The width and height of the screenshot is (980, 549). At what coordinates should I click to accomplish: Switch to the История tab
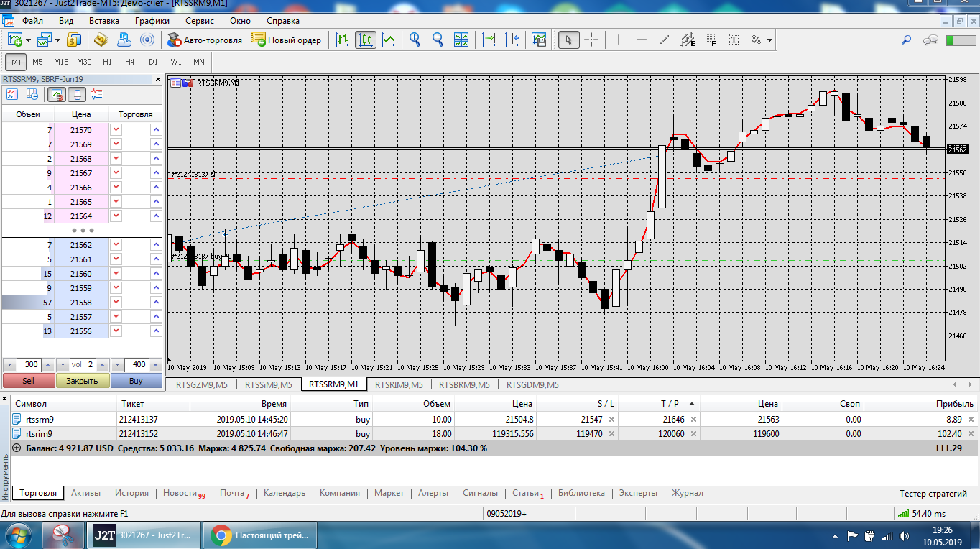click(131, 493)
